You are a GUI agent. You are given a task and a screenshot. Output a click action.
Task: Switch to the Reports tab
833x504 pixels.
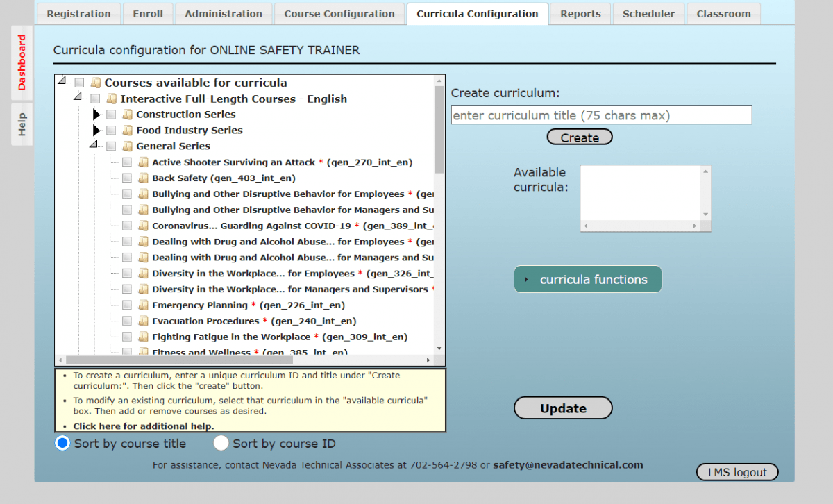pyautogui.click(x=580, y=13)
